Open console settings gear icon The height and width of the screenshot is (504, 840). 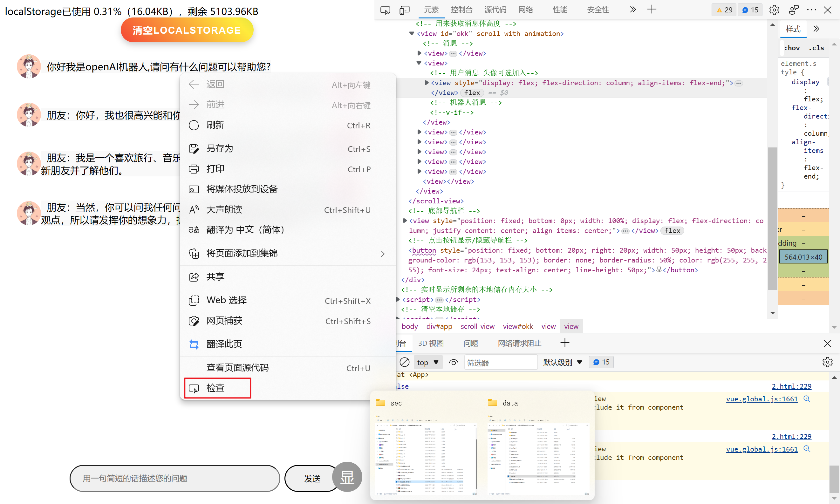click(827, 362)
